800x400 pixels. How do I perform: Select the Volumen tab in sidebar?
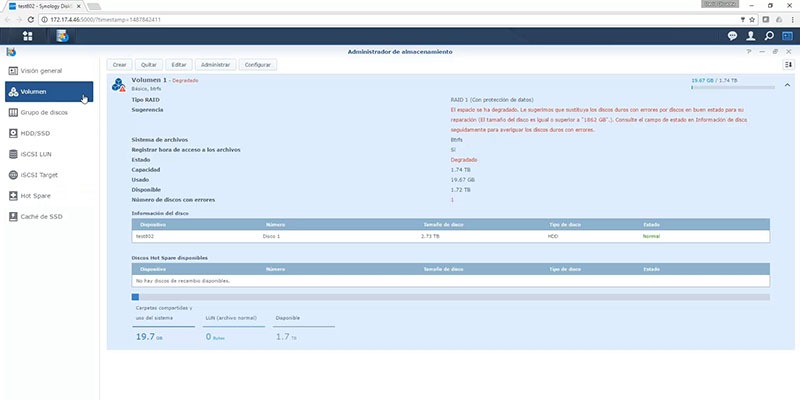click(49, 92)
